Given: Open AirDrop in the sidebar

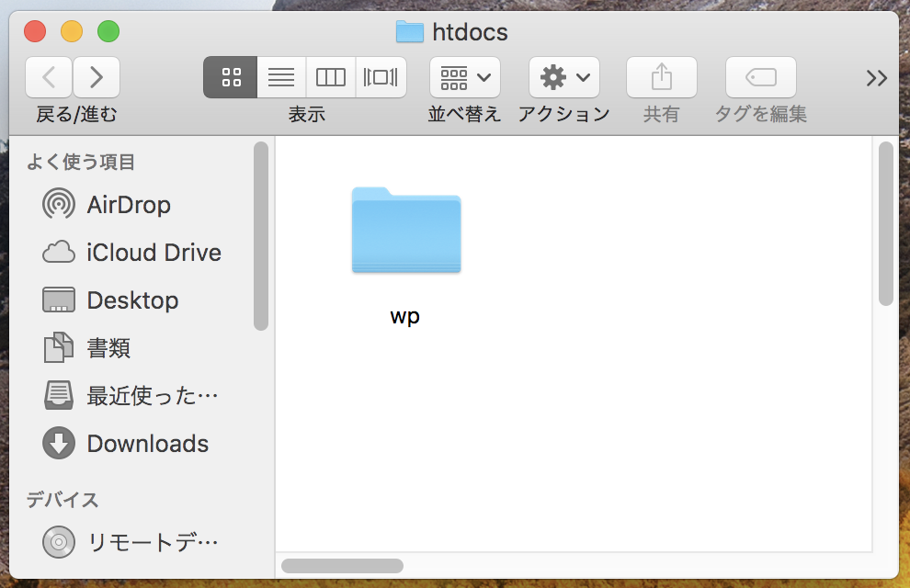Looking at the screenshot, I should tap(129, 204).
